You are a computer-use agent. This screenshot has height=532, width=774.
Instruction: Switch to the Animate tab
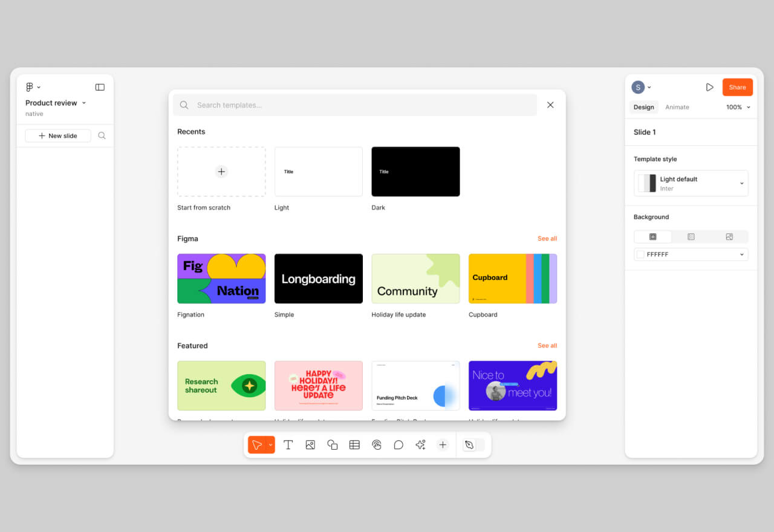677,107
